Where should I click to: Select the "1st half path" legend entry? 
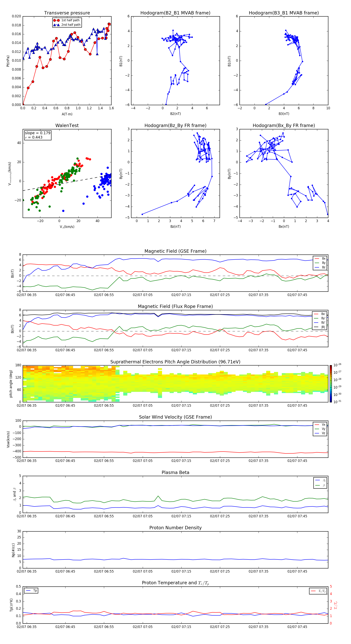click(x=67, y=20)
